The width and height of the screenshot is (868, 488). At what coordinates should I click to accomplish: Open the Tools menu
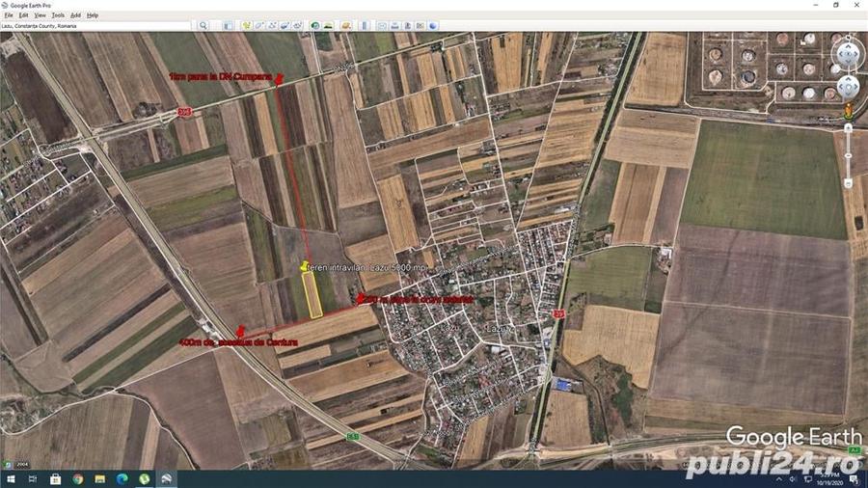(58, 15)
